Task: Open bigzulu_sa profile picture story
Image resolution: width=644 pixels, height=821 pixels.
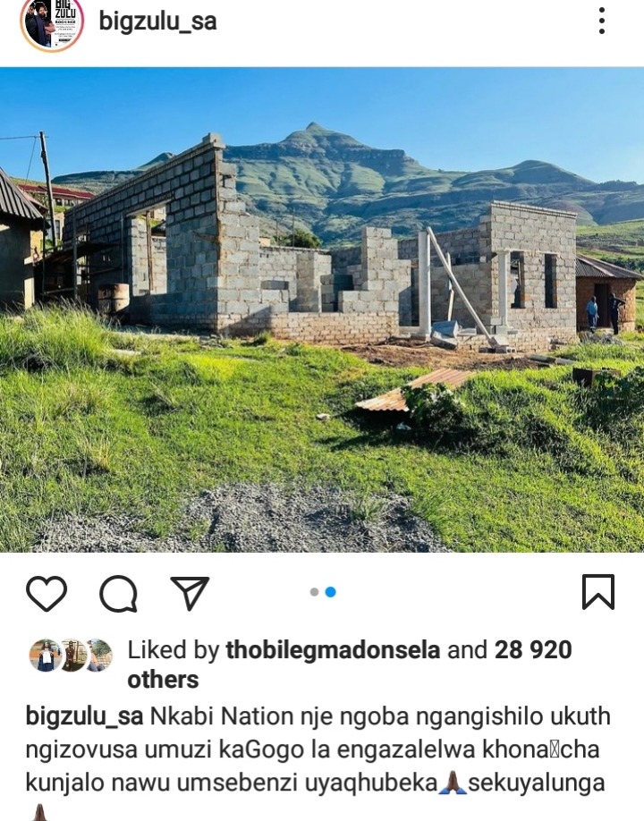Action: coord(52,22)
